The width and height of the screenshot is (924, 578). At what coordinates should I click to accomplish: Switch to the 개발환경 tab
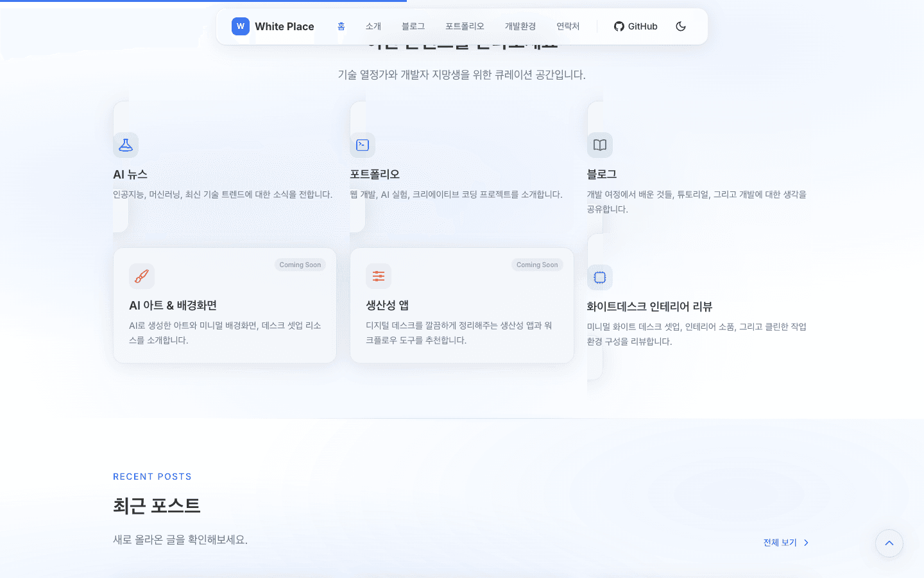(x=520, y=26)
